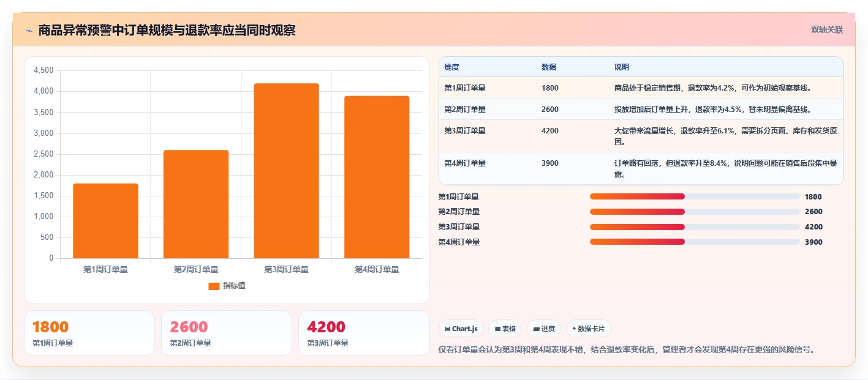
Task: Click y-axis label 2,500
Action: [43, 154]
